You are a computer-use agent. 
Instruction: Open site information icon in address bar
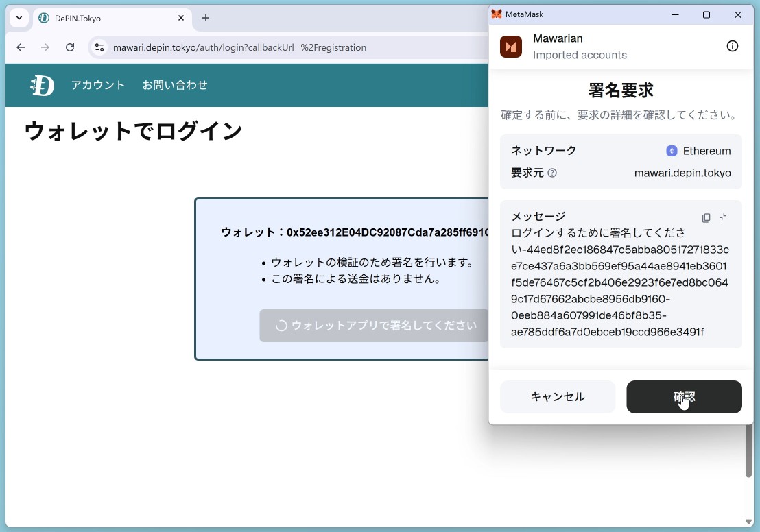tap(99, 47)
